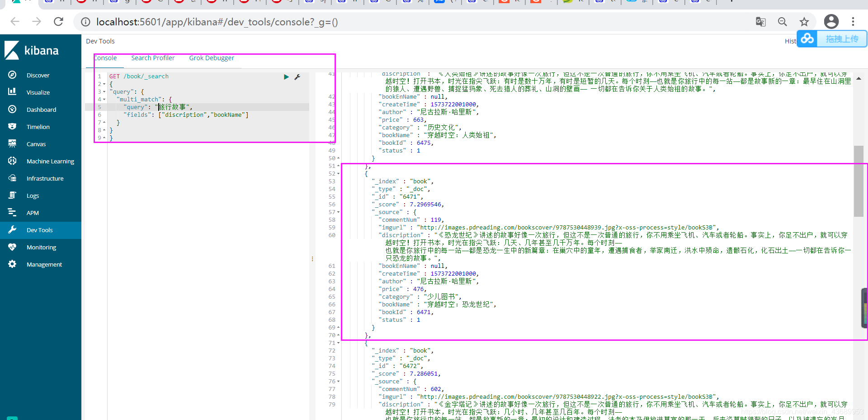Open the Management gear icon
This screenshot has height=420, width=868.
click(12, 264)
